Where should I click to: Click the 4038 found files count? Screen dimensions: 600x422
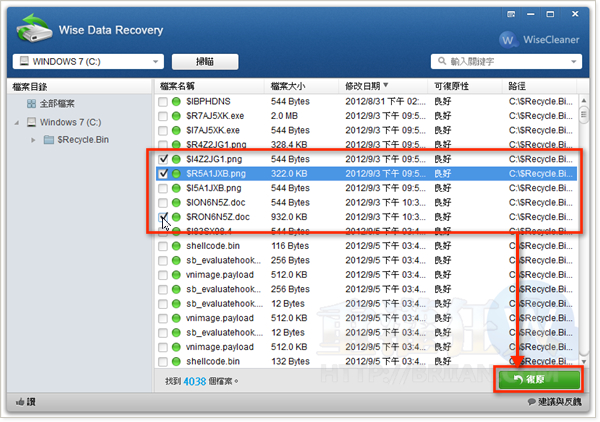[x=195, y=381]
